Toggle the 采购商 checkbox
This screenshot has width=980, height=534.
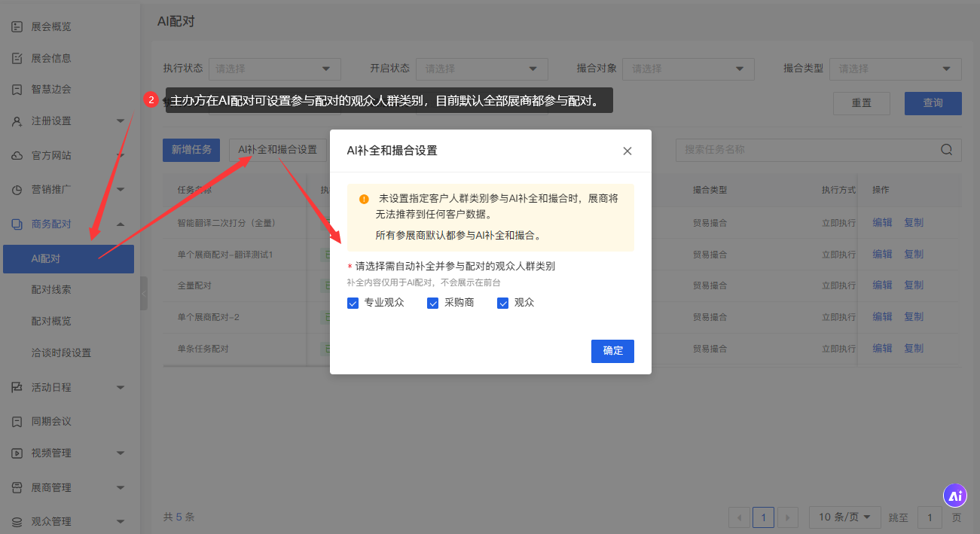pos(432,304)
